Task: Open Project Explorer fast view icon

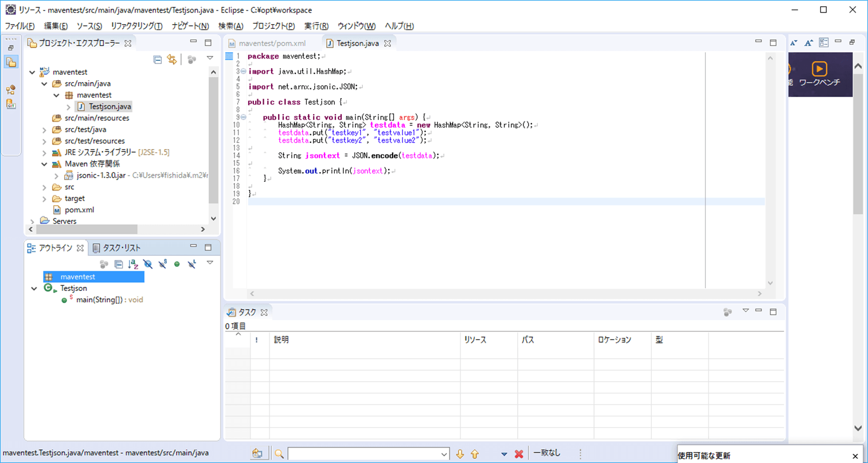Action: pyautogui.click(x=11, y=62)
